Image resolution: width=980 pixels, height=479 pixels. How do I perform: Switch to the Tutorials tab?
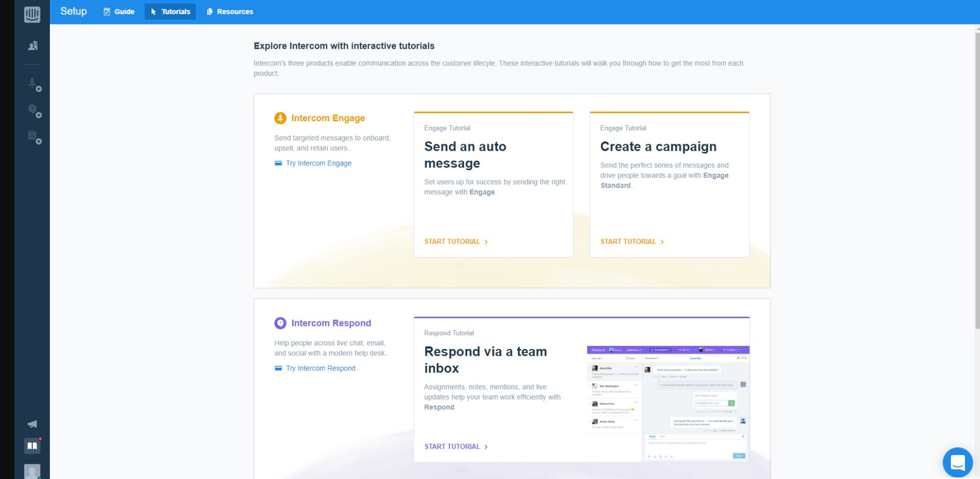tap(170, 11)
